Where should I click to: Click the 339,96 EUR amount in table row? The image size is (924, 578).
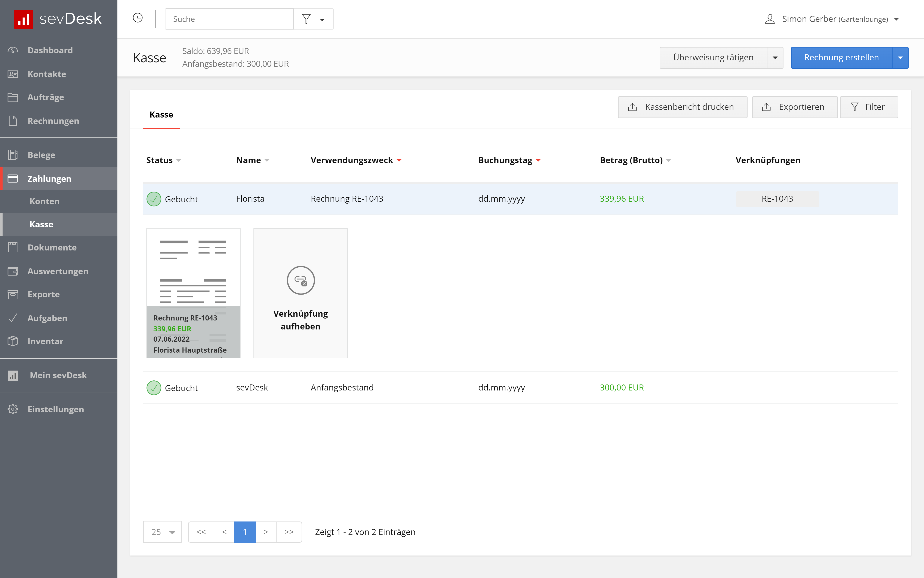(622, 199)
